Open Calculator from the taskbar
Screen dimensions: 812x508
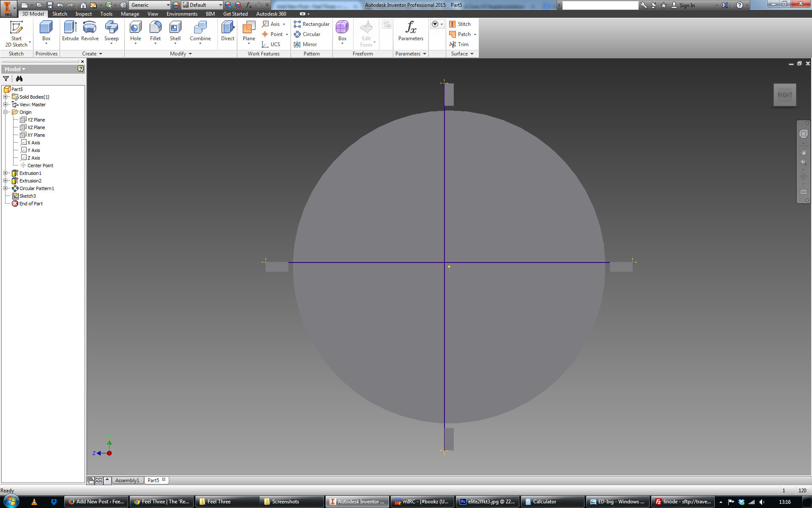pos(552,502)
